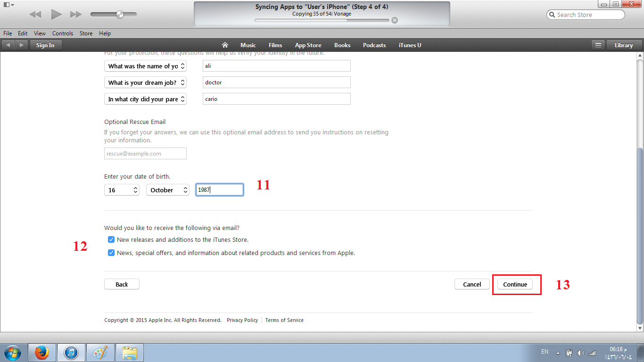Click the 'Enter your date of birth.' text

point(137,177)
